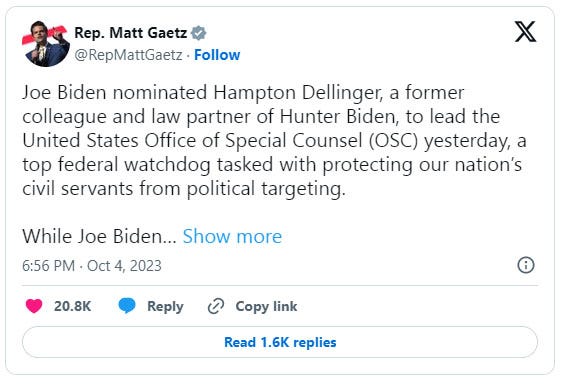The image size is (561, 385).
Task: Click the Hampton Dellinger mention in tweet
Action: coord(298,93)
